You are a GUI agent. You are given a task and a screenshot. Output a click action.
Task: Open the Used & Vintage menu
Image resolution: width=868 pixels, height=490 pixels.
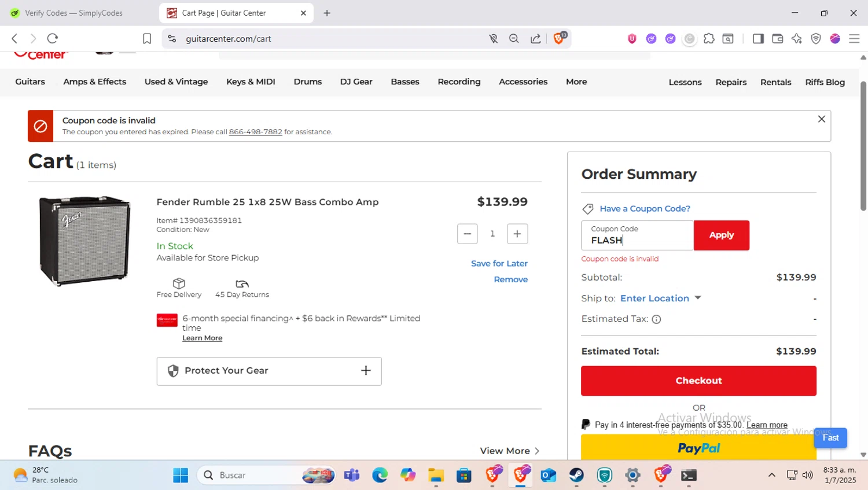pyautogui.click(x=176, y=82)
